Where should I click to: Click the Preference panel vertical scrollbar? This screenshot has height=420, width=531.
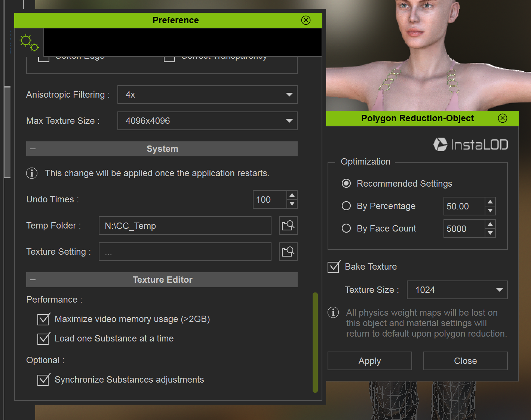(x=315, y=342)
